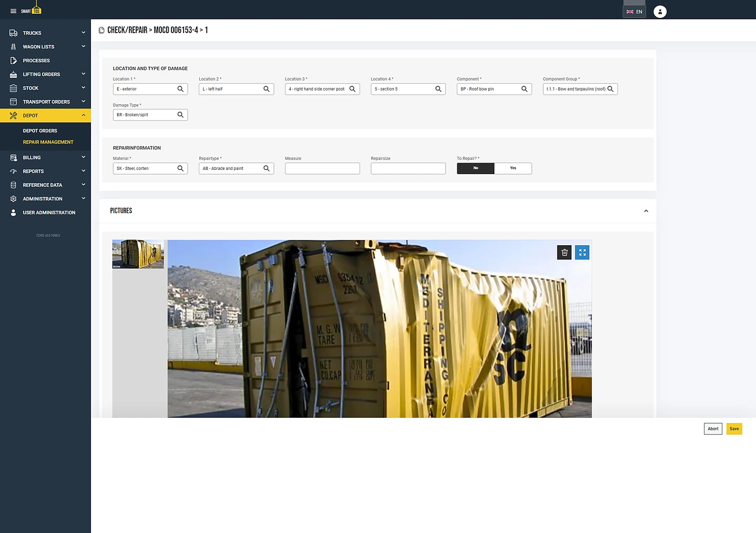Collapse the Pictures section
The width and height of the screenshot is (756, 533).
(646, 211)
